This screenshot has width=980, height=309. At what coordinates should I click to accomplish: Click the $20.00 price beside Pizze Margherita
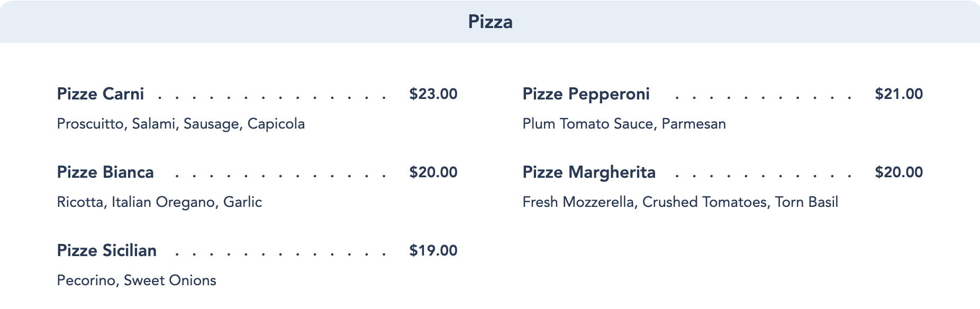(x=899, y=172)
